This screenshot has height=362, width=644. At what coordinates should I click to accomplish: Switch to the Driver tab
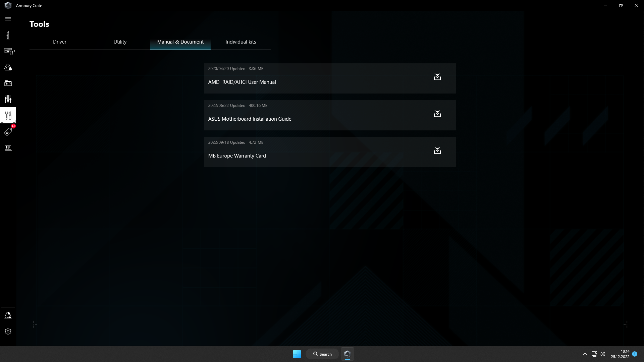pyautogui.click(x=59, y=42)
